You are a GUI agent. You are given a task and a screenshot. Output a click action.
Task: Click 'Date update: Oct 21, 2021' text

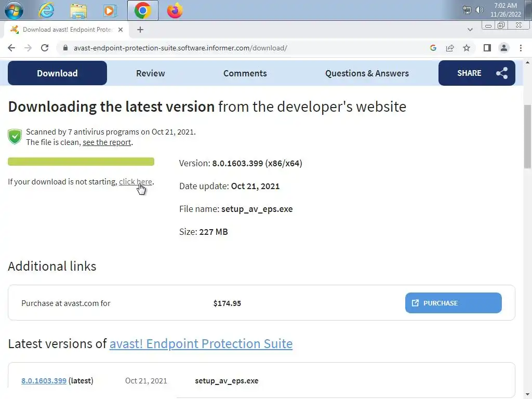(x=229, y=186)
